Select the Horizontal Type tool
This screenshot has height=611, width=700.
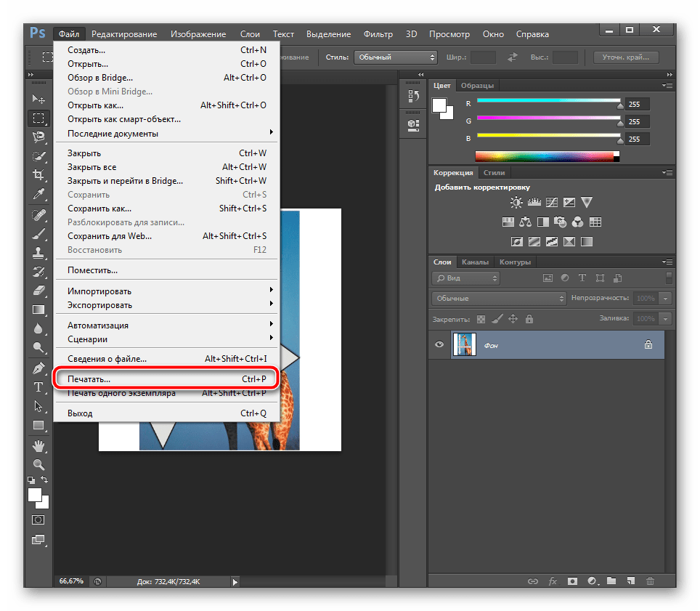[x=38, y=387]
